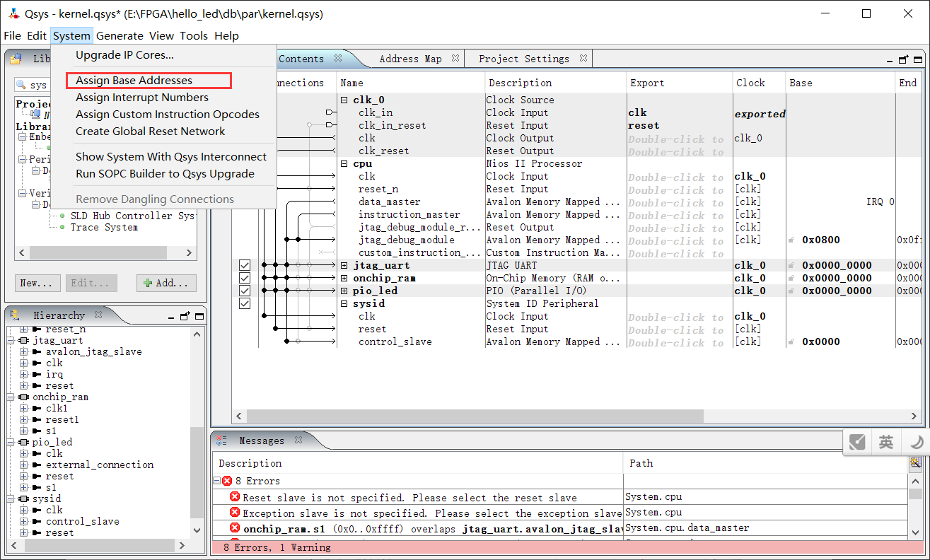Choose Upgrade IP Cores menu entry
Image resolution: width=930 pixels, height=560 pixels.
[124, 55]
